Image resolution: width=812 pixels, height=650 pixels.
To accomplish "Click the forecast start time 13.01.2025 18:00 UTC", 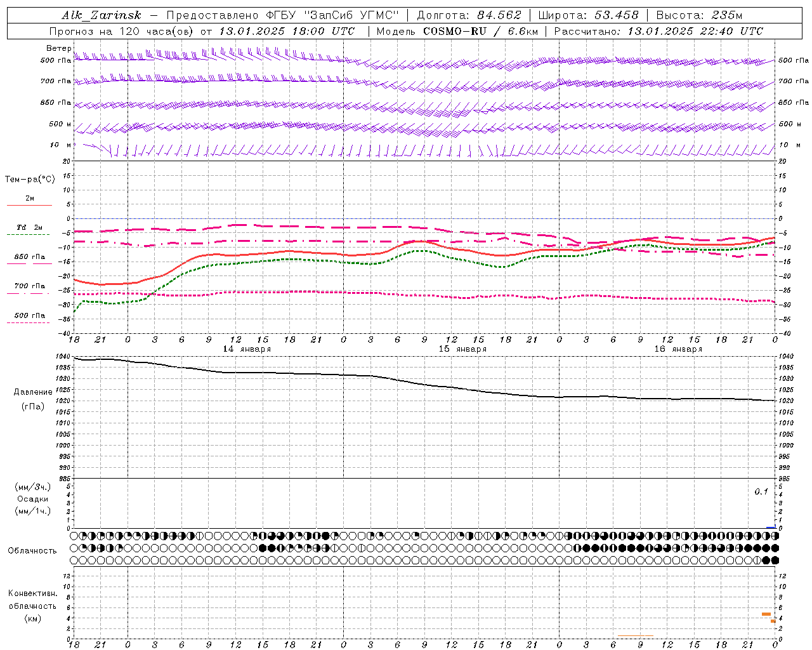I will point(287,30).
